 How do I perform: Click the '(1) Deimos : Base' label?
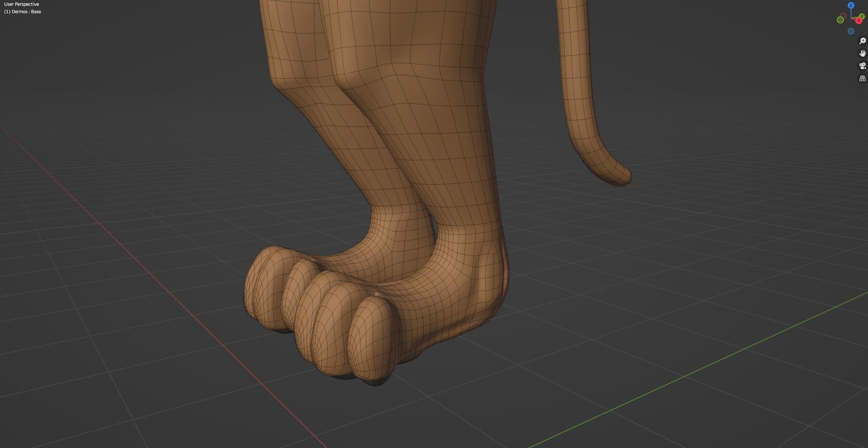click(23, 12)
